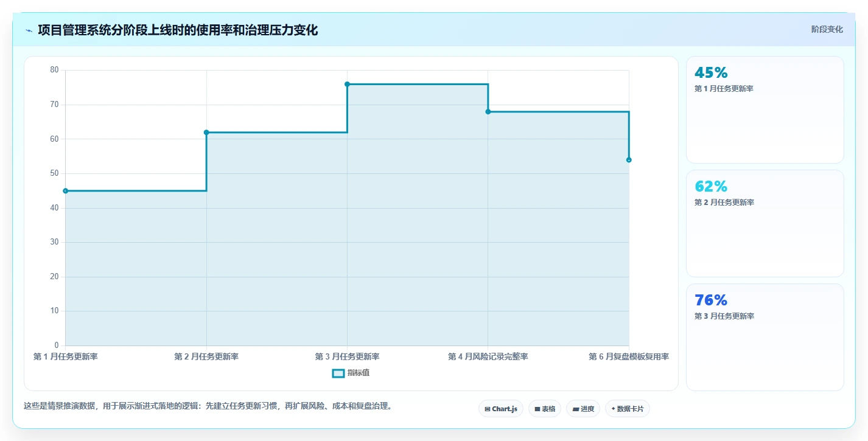The image size is (868, 441).
Task: Click the peak data point at value 76
Action: tap(347, 84)
